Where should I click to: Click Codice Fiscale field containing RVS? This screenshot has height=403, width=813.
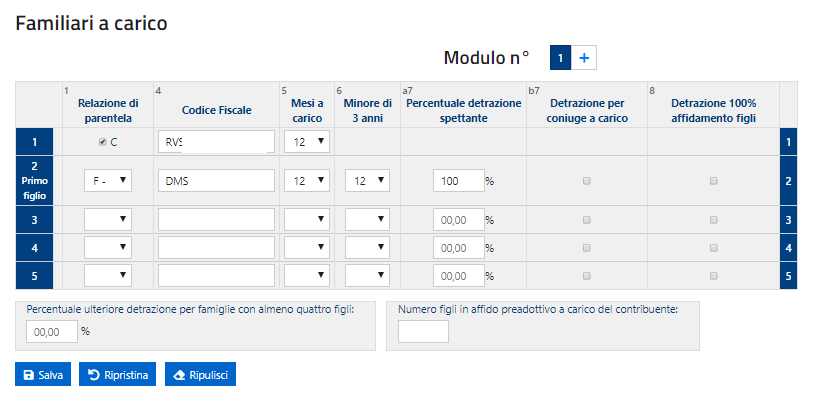tap(216, 142)
